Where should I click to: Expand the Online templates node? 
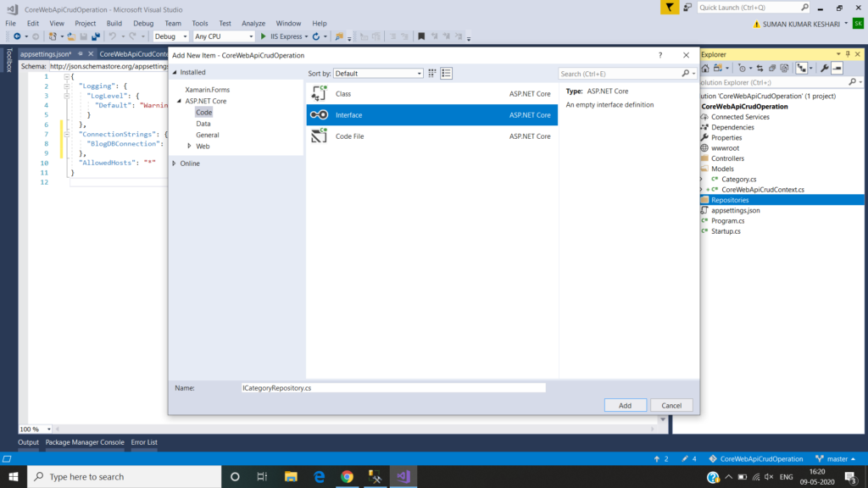pyautogui.click(x=175, y=164)
